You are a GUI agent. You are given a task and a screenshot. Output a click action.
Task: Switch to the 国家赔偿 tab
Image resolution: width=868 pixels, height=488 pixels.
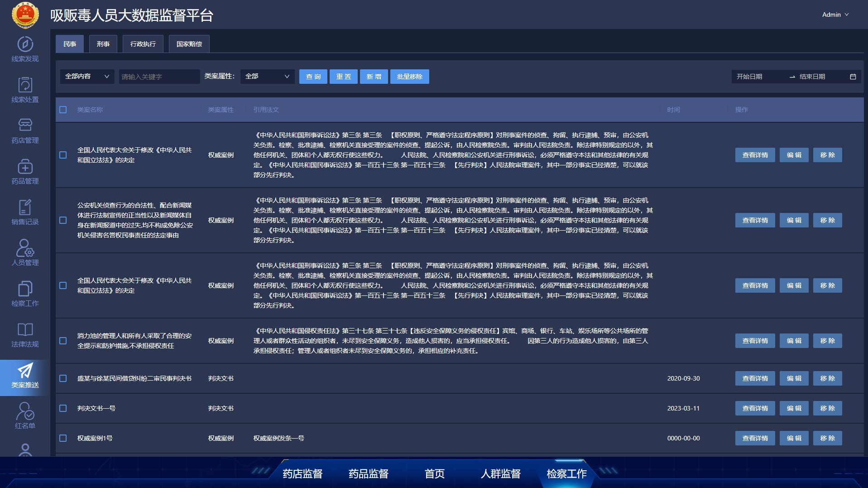pos(189,44)
